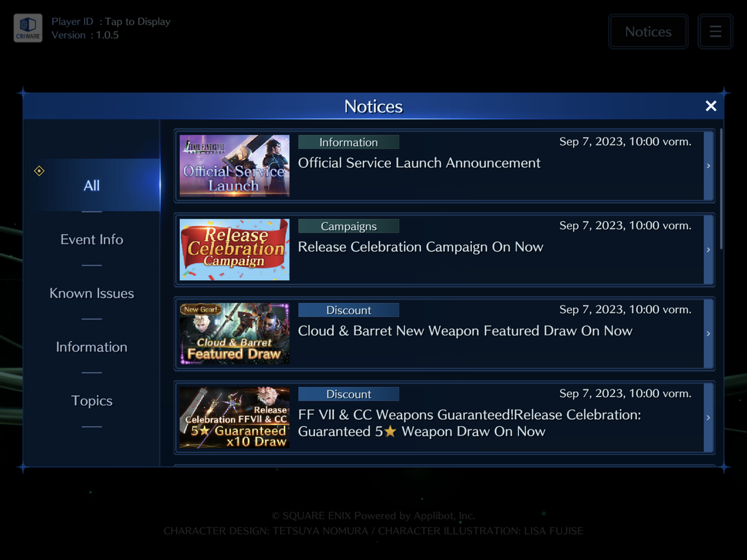Close the Notices dialog with X
This screenshot has height=560, width=747.
coord(711,106)
